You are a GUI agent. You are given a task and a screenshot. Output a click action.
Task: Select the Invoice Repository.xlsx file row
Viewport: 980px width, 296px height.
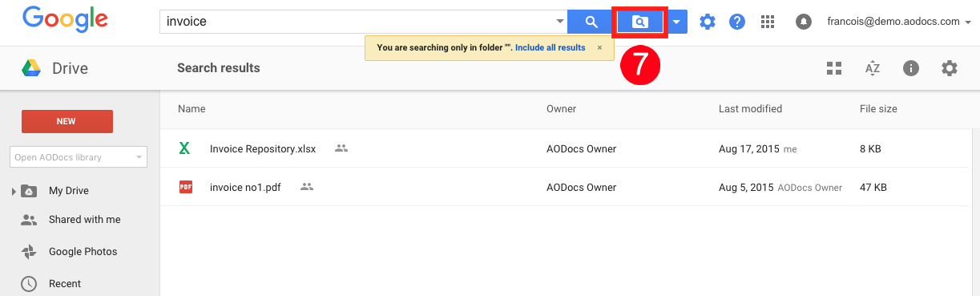point(565,148)
